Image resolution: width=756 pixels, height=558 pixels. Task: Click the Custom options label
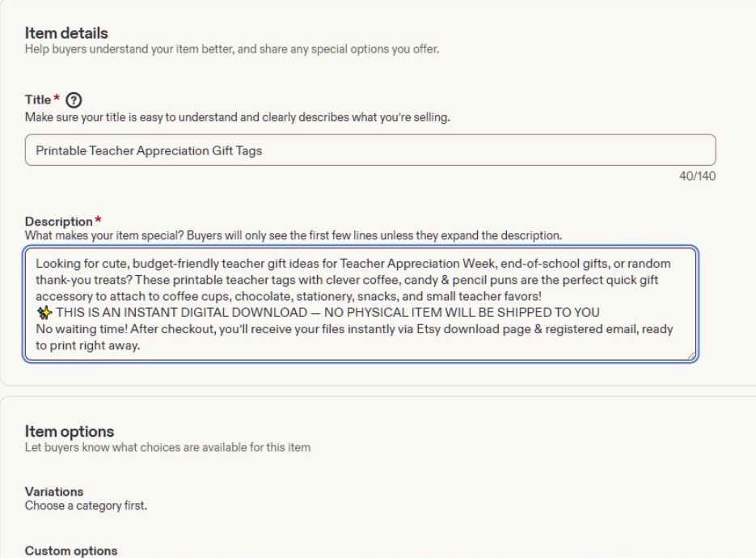(71, 551)
